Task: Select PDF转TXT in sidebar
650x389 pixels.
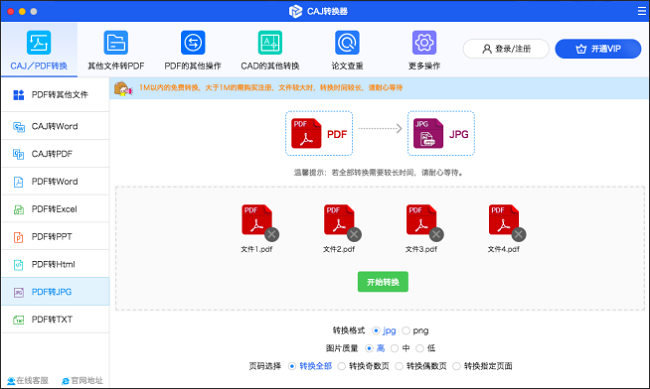Action: click(55, 320)
